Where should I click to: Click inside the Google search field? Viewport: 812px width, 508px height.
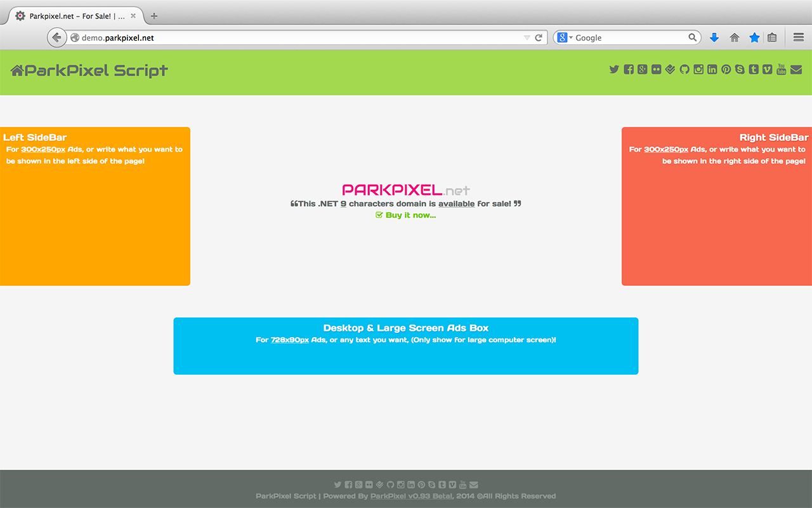[628, 38]
